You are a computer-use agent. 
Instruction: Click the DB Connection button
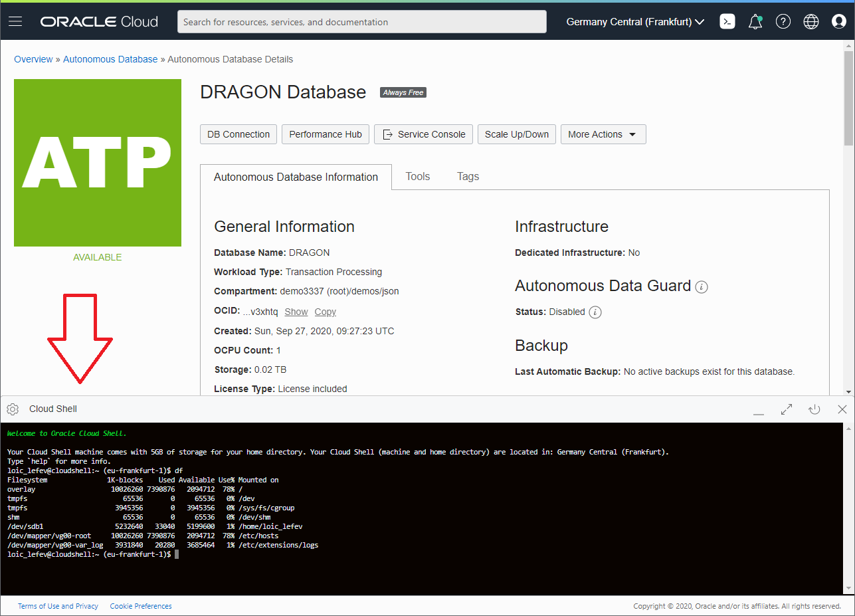pyautogui.click(x=238, y=134)
